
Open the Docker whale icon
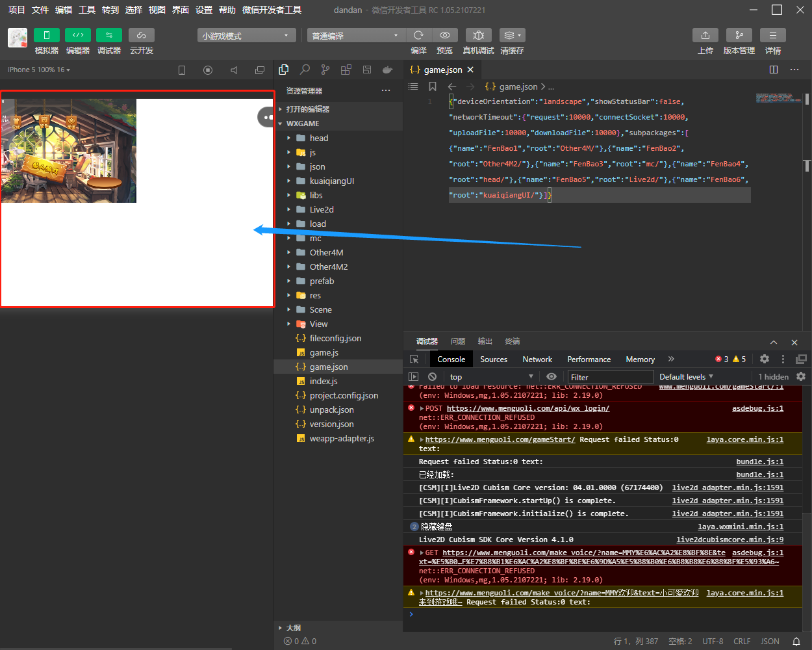tap(388, 70)
